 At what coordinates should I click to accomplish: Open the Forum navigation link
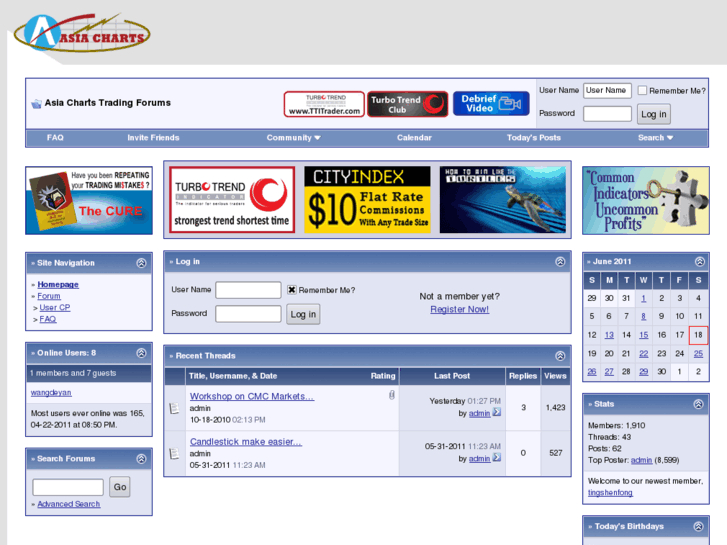coord(49,296)
